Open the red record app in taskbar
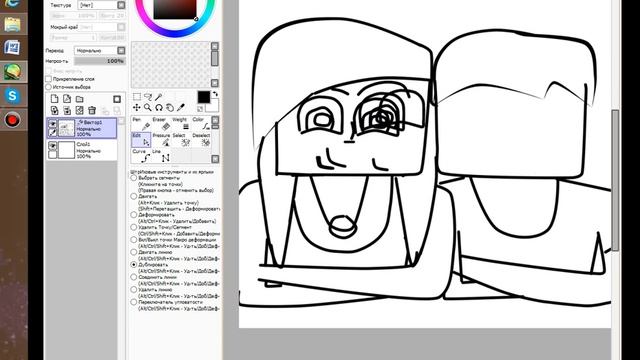Screen dimensions: 640x360 (x=12, y=120)
